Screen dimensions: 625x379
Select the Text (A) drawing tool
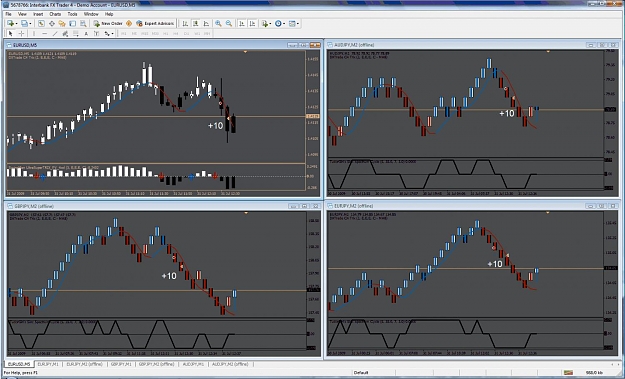pos(86,33)
